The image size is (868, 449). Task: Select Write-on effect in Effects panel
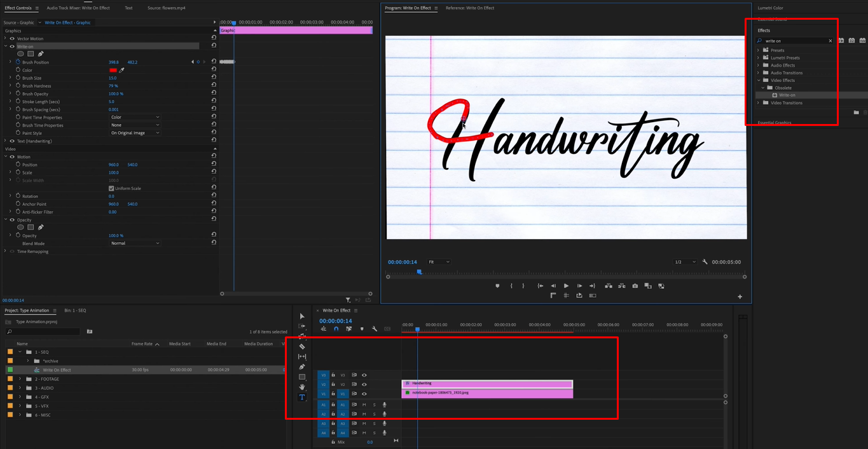[x=787, y=95]
